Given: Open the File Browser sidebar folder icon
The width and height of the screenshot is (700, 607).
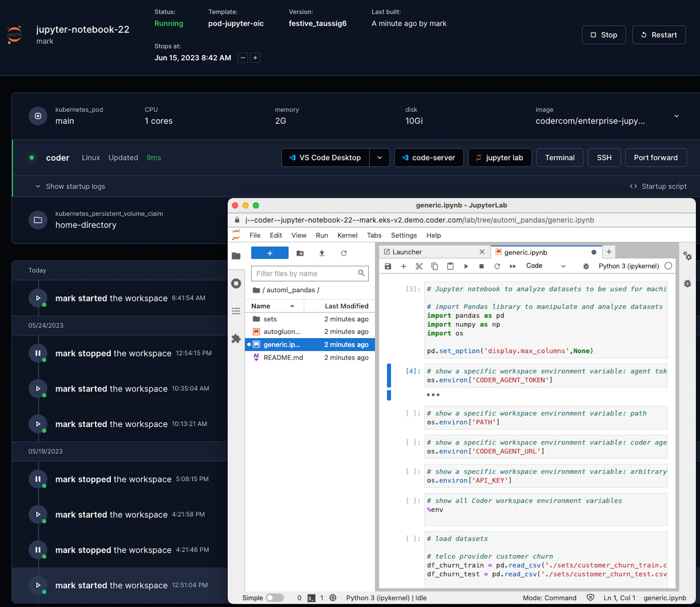Looking at the screenshot, I should (236, 256).
